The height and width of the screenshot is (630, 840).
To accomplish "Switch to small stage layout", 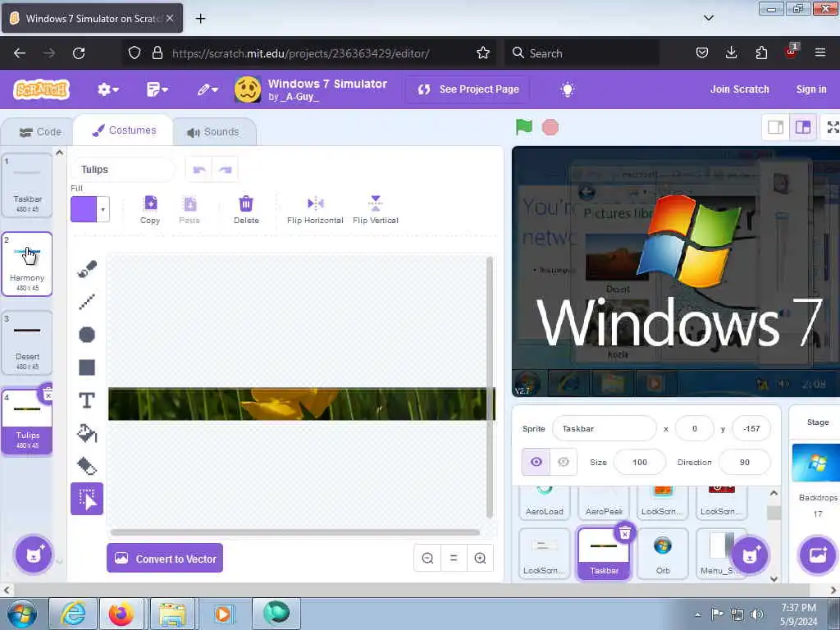I will [775, 127].
